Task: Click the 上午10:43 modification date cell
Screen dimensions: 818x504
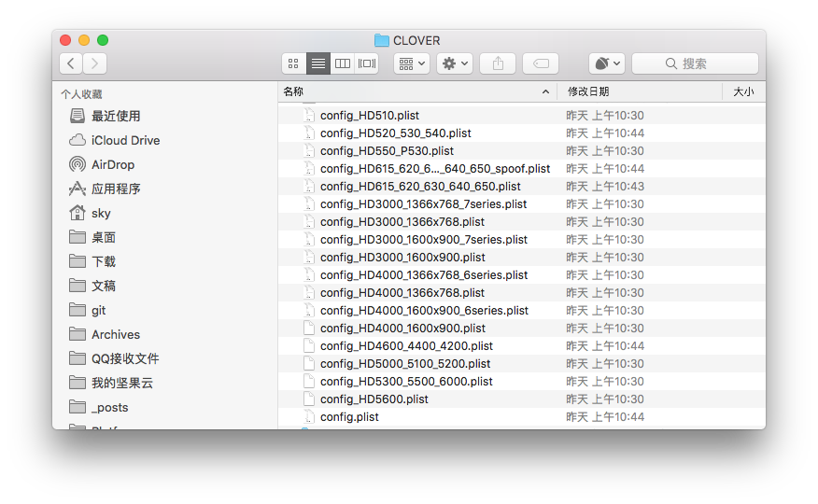Action: (x=605, y=186)
